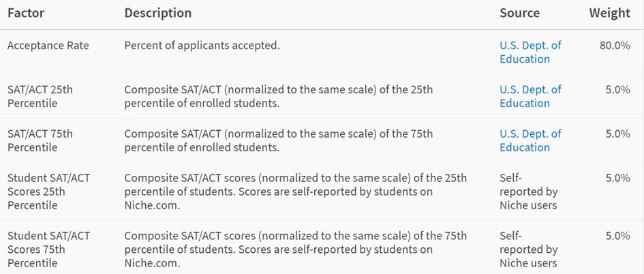Open U.S. Dept. of Education link for Acceptance Rate
The image size is (644, 274).
pyautogui.click(x=530, y=52)
